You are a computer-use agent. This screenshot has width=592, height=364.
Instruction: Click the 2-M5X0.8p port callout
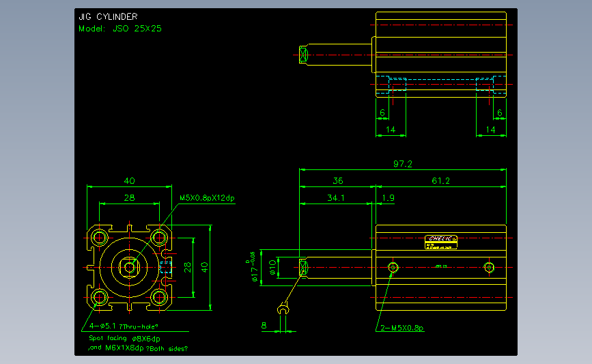pyautogui.click(x=401, y=328)
